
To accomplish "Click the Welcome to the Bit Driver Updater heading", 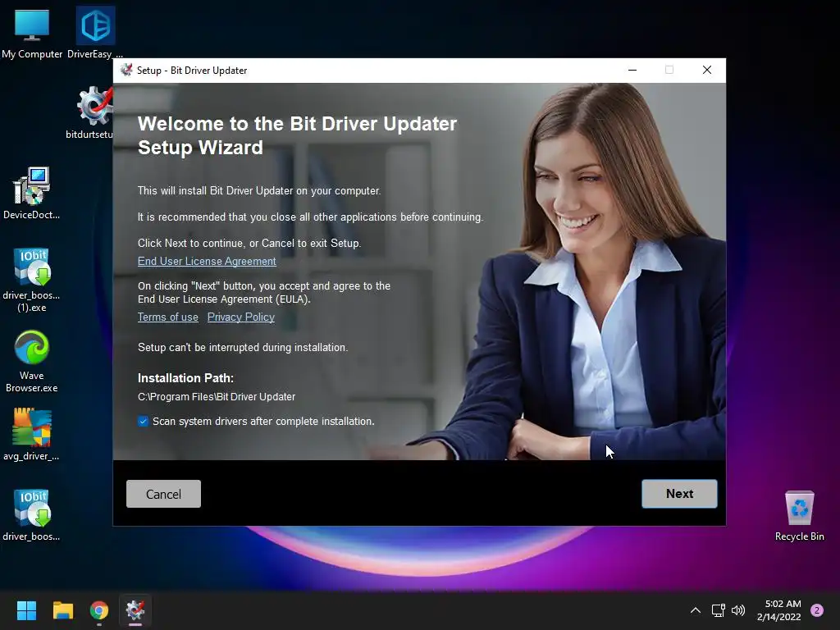I will (x=297, y=135).
